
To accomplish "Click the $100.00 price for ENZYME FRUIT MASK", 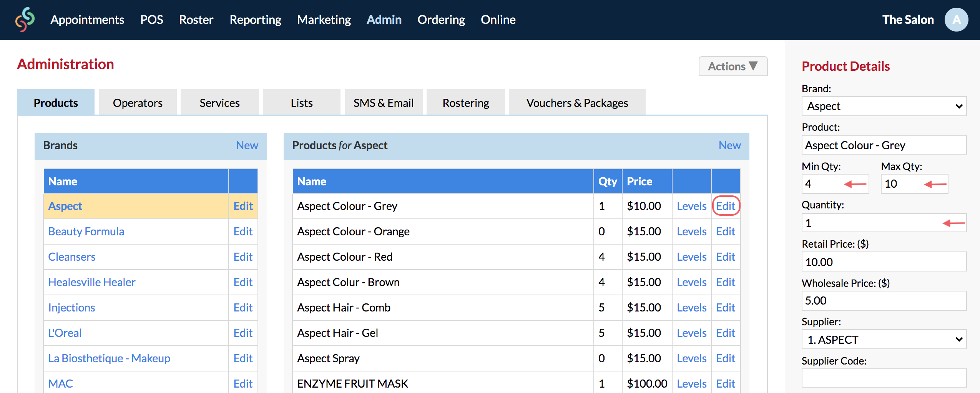I will click(x=647, y=384).
